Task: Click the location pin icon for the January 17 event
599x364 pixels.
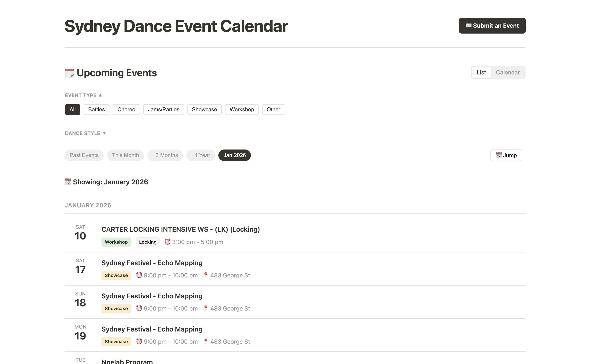Action: coord(206,275)
